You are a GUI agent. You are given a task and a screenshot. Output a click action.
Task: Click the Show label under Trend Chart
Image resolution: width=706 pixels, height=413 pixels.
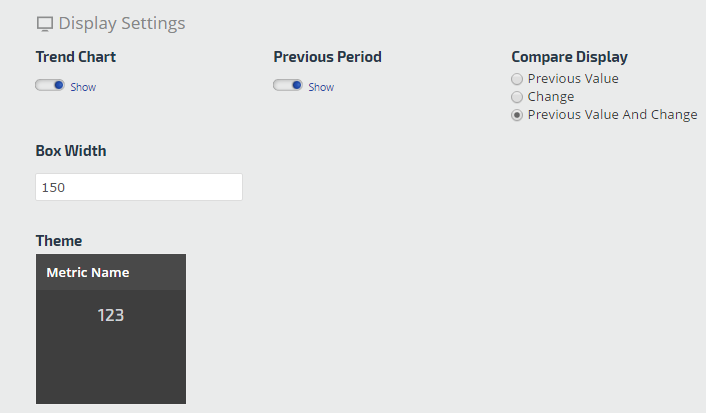83,88
